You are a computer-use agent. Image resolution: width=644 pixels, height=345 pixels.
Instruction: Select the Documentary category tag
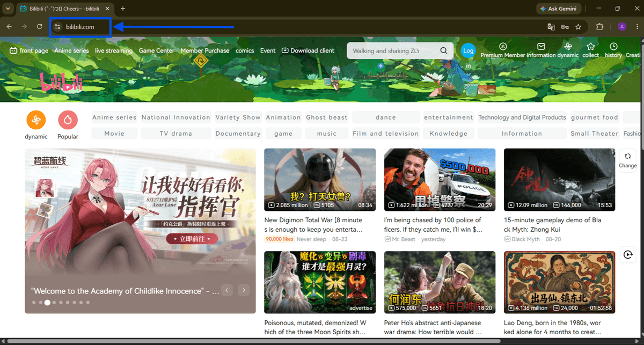(238, 134)
